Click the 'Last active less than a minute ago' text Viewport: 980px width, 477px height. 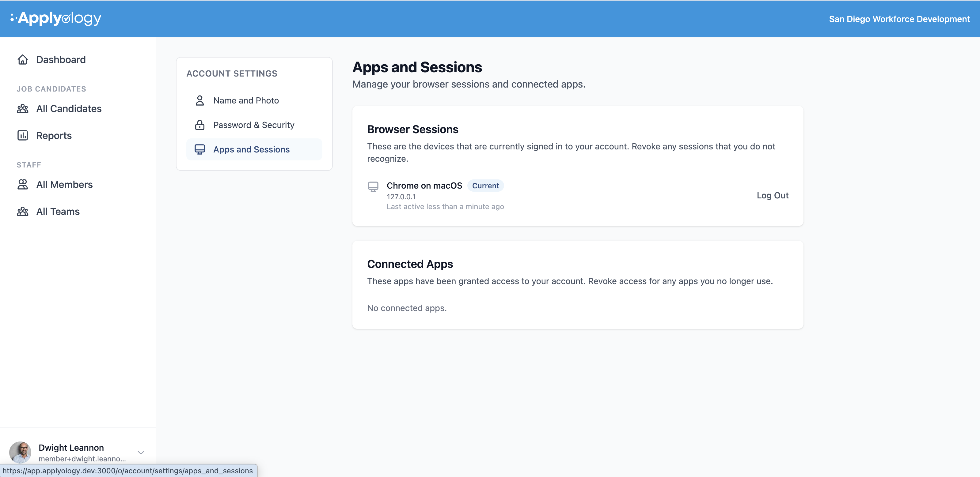[x=445, y=206]
